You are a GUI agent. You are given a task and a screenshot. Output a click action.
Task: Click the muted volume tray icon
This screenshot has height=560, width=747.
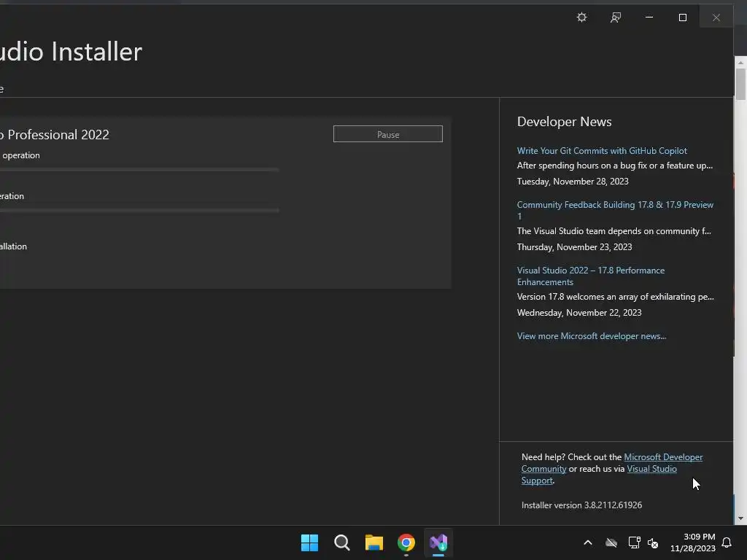(653, 542)
